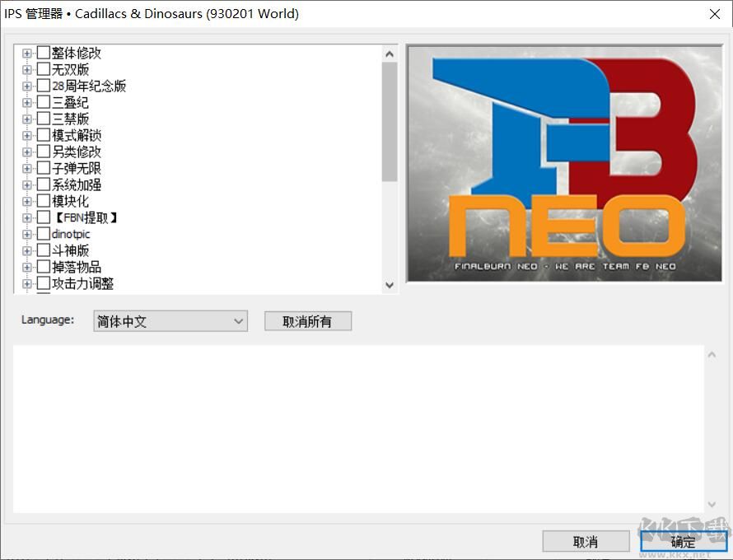Image resolution: width=733 pixels, height=560 pixels.
Task: Click the patch description text area
Action: point(358,429)
